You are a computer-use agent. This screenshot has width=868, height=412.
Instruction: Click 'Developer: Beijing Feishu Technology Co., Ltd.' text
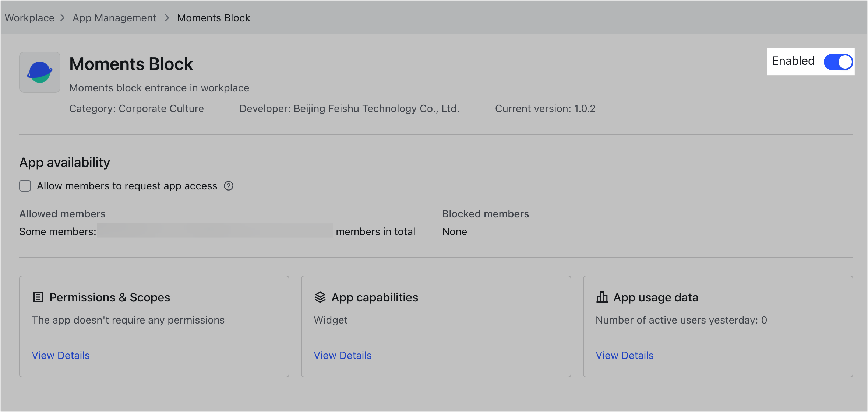[x=349, y=108]
